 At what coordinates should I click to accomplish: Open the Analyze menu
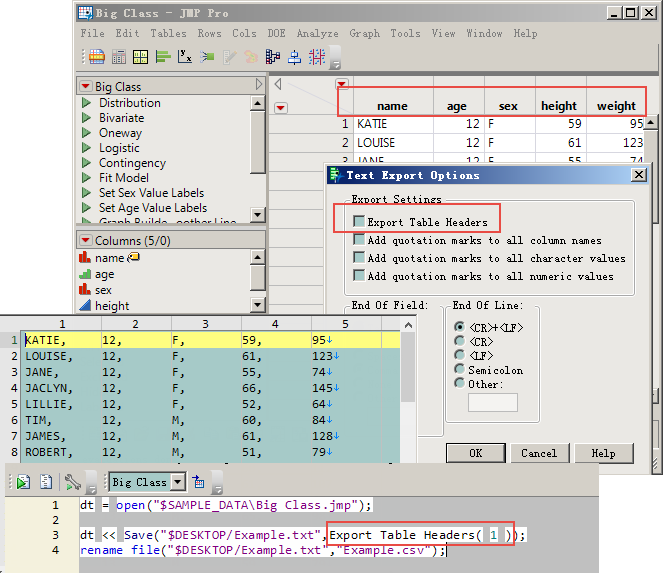[x=317, y=33]
